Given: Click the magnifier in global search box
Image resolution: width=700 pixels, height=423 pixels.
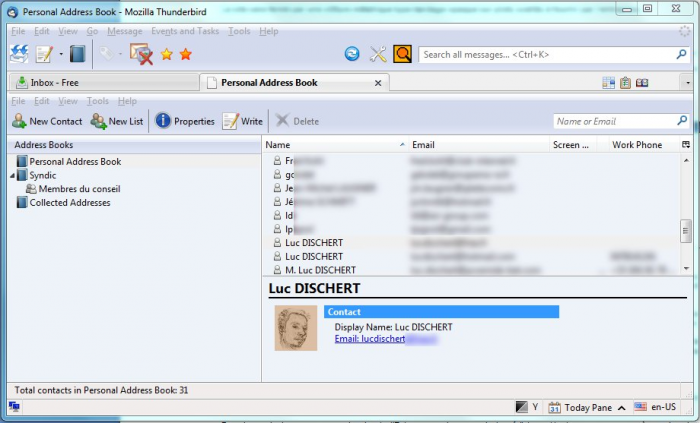Looking at the screenshot, I should pyautogui.click(x=681, y=54).
